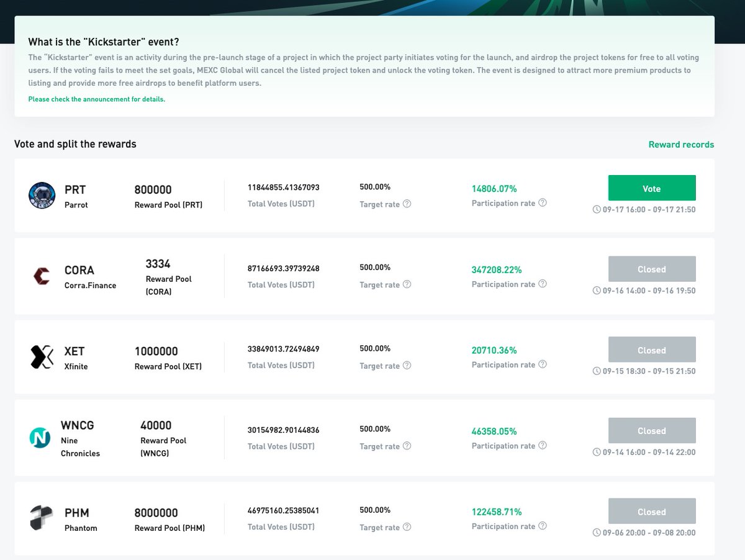This screenshot has width=745, height=560.
Task: Open Target rate help icon in XET row
Action: click(407, 365)
